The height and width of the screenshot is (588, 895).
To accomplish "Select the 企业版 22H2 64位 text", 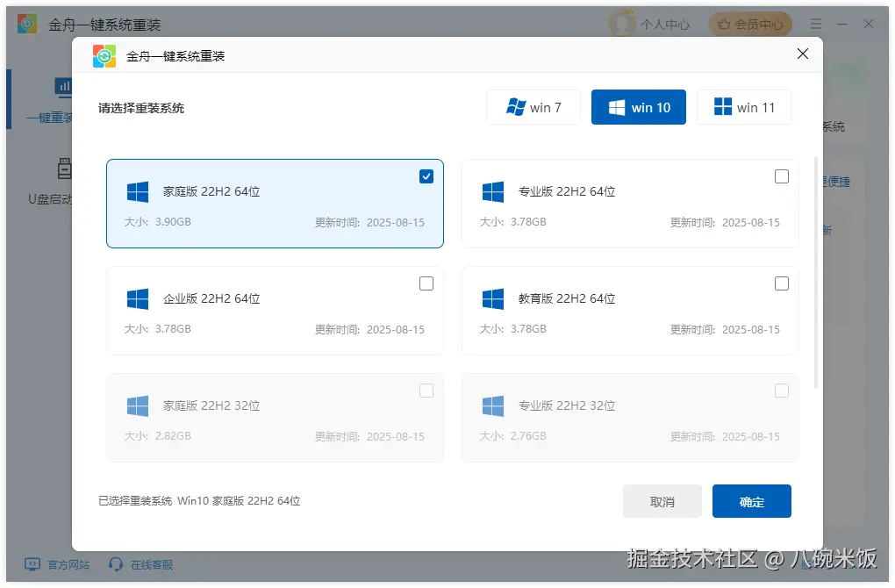I will [211, 298].
